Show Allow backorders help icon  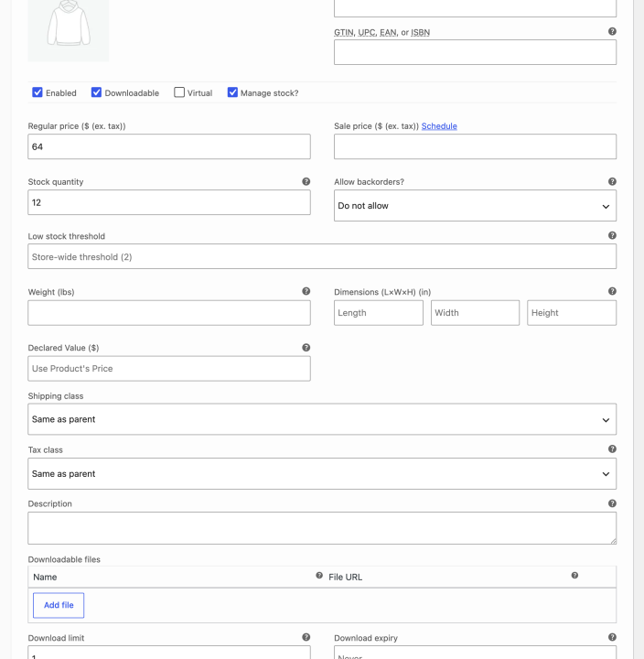pyautogui.click(x=612, y=181)
